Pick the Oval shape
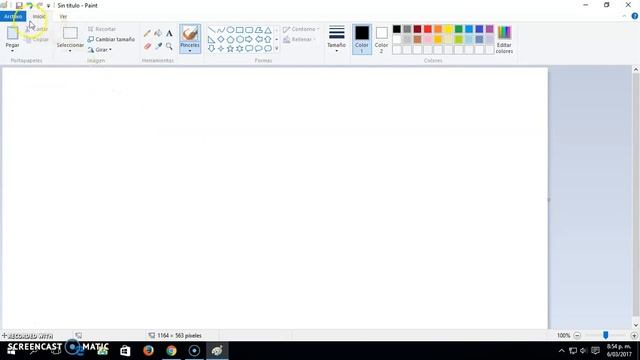This screenshot has width=640, height=360. click(x=230, y=30)
